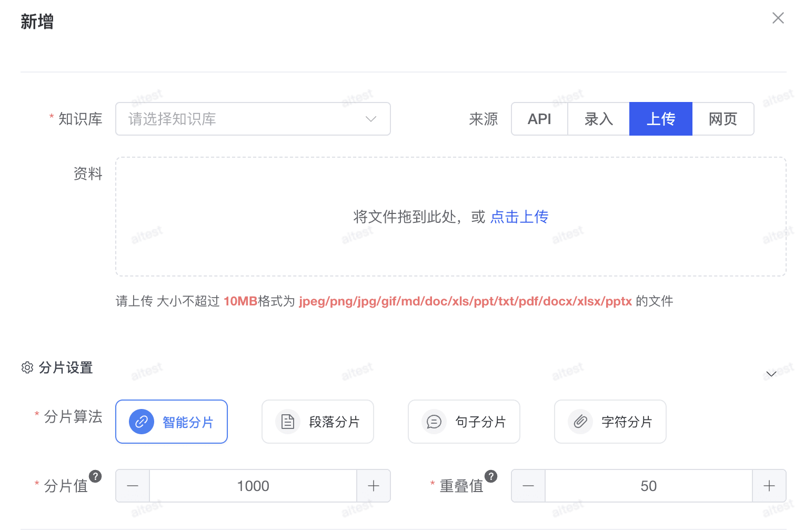Screen dimensions: 804x532
Task: Show help tooltip for 分片值
Action: [95, 476]
